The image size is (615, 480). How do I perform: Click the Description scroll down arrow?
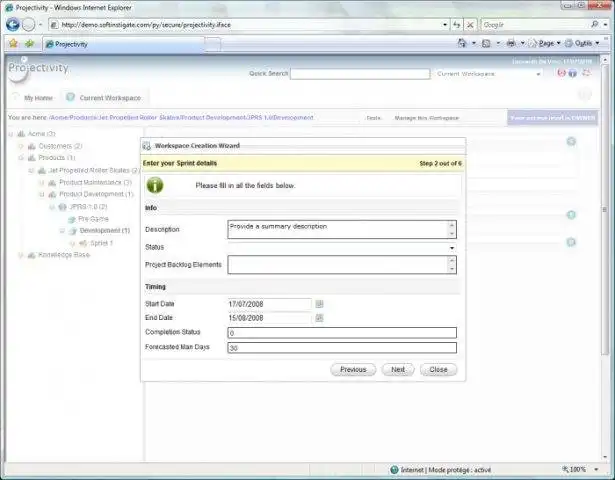pos(452,234)
